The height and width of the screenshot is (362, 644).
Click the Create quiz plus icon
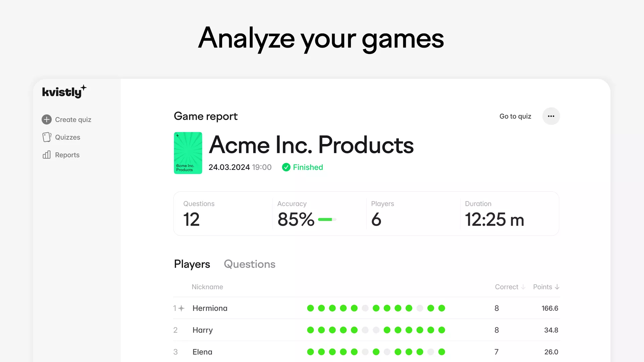tap(47, 120)
